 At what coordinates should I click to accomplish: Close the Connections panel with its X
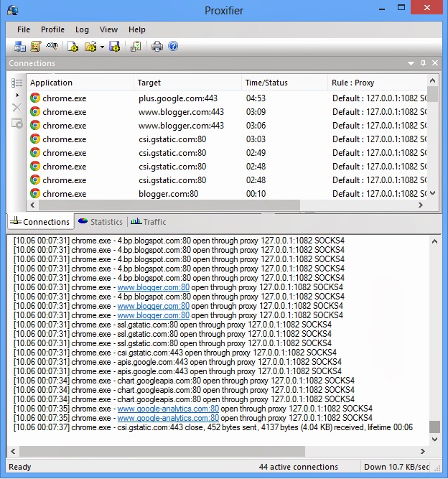click(x=435, y=62)
